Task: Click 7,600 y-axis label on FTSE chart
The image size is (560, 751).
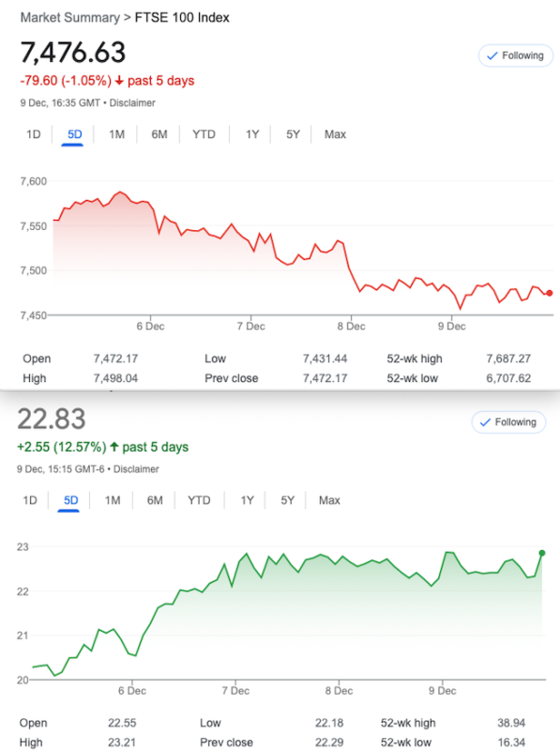Action: 34,181
